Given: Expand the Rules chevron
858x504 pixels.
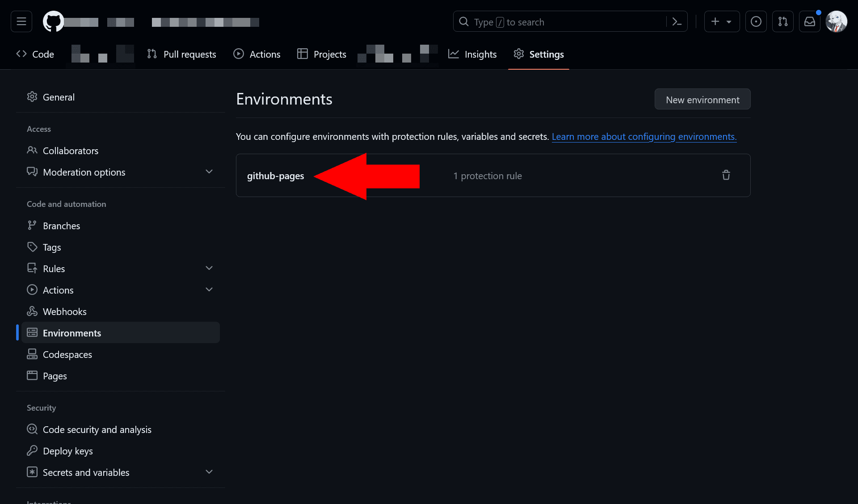Looking at the screenshot, I should point(209,268).
